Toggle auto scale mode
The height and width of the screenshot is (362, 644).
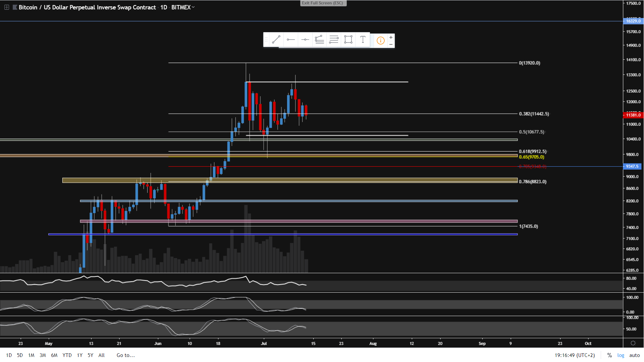pyautogui.click(x=634, y=355)
